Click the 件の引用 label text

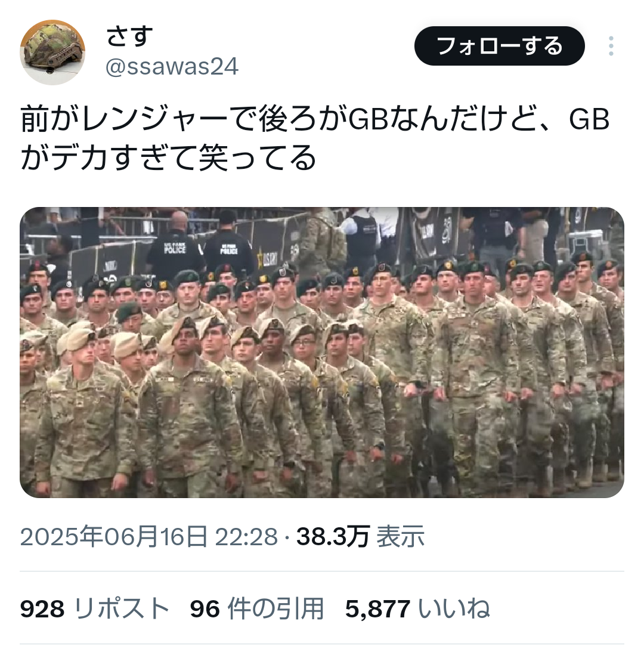tap(275, 609)
